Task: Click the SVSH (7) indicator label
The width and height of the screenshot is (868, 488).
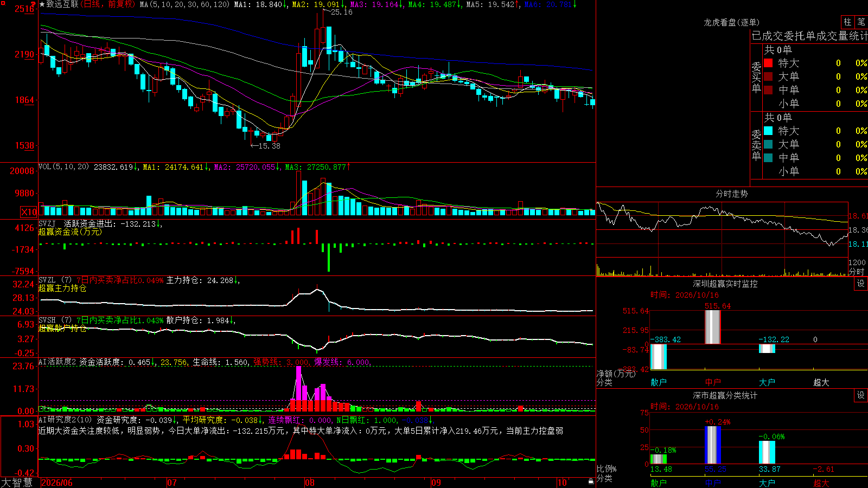Action: (55, 320)
